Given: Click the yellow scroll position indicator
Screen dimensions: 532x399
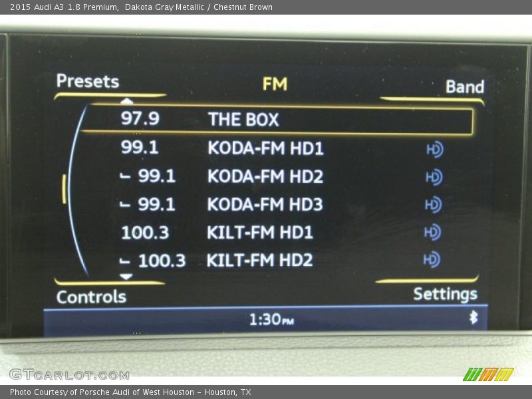Looking at the screenshot, I should coord(64,189).
